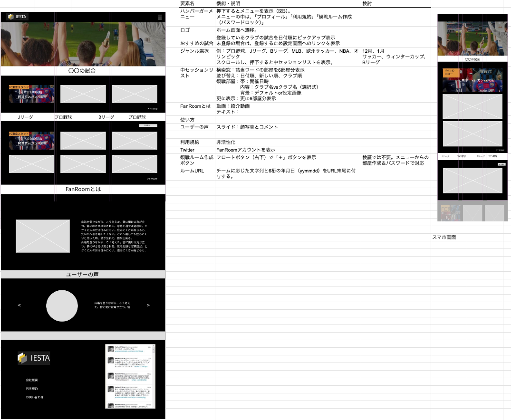Click the embedded Twitter timeline widget
Image resolution: width=511 pixels, height=420 pixels.
(x=130, y=376)
